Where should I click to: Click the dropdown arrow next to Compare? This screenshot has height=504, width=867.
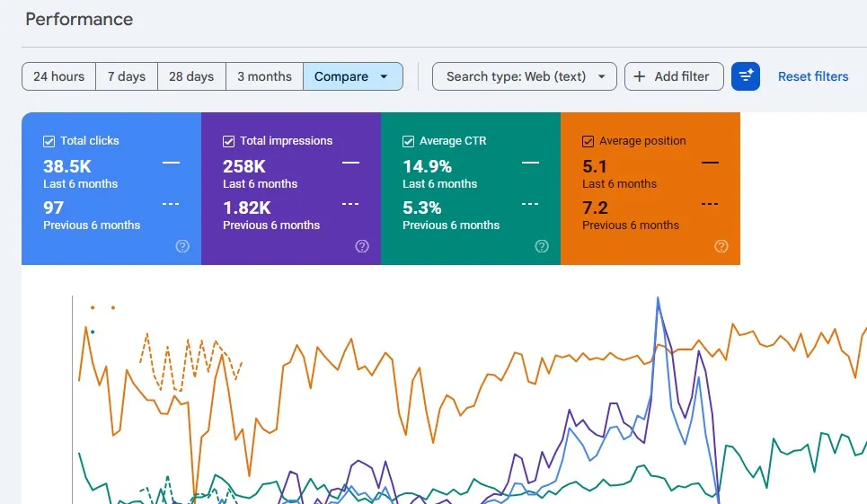384,77
